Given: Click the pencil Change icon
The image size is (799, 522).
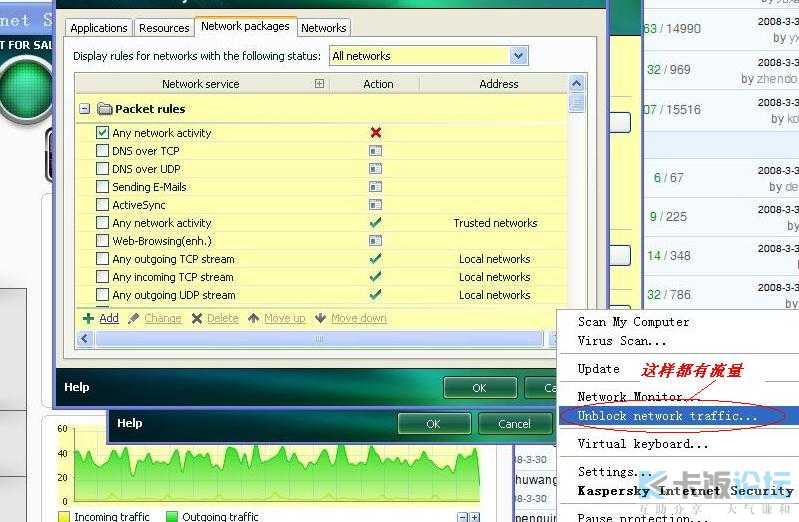Looking at the screenshot, I should tap(134, 318).
